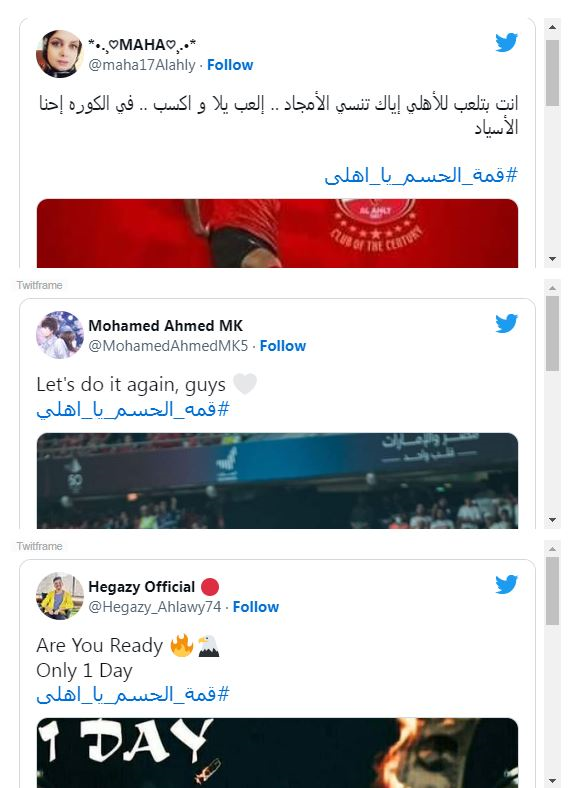Open Mohamed Ahmed MK's profile picture

[x=60, y=335]
